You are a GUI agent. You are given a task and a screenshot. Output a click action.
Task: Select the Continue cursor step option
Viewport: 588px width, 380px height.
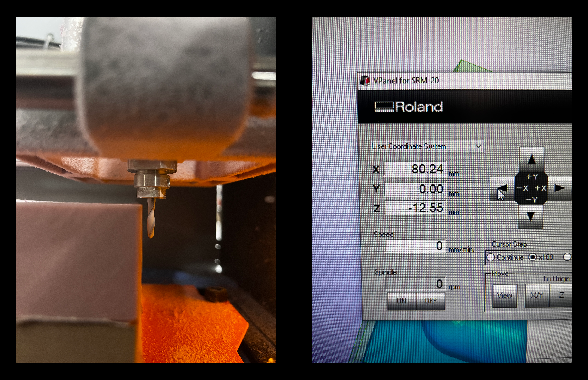pos(490,257)
